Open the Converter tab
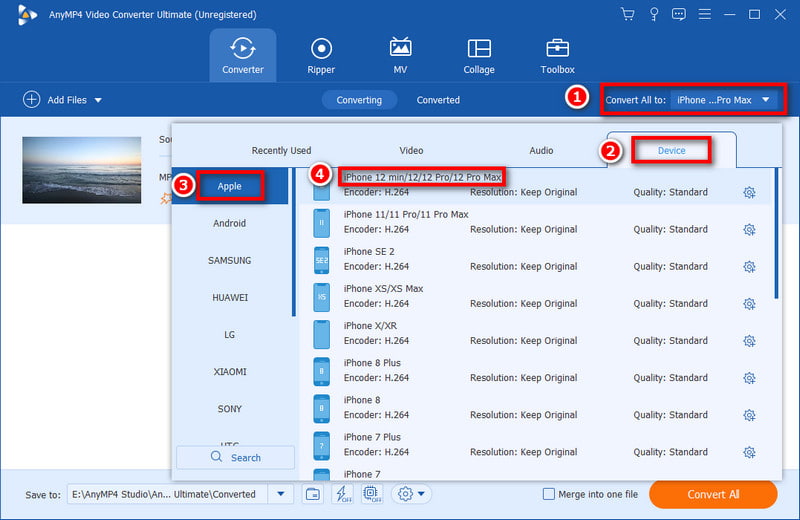Image resolution: width=800 pixels, height=520 pixels. point(243,56)
